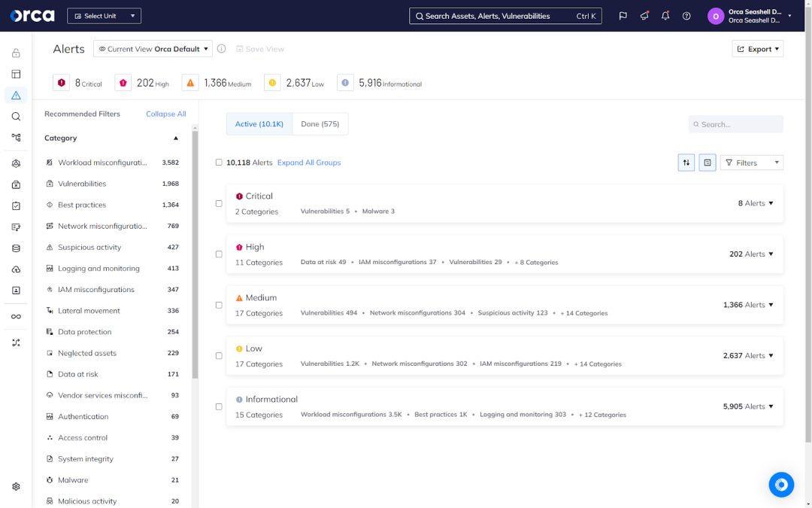Open the flag icon in top bar
The height and width of the screenshot is (508, 812).
[x=623, y=16]
